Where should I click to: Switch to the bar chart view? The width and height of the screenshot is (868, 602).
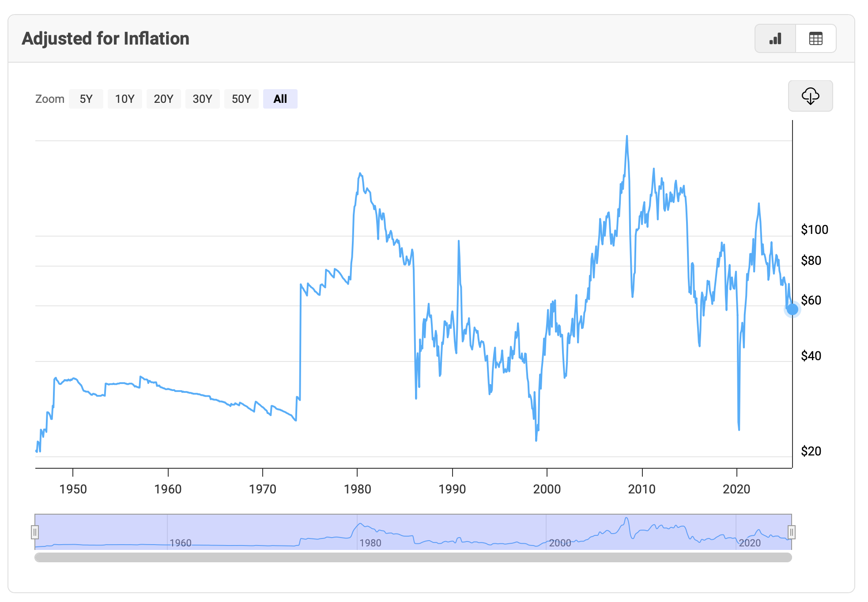click(775, 39)
